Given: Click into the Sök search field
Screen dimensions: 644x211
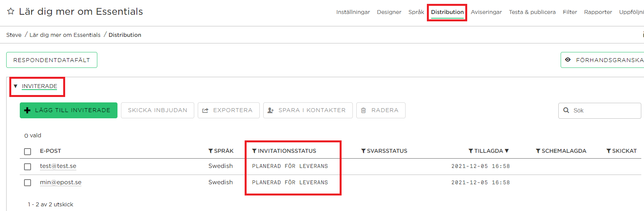Looking at the screenshot, I should [599, 111].
